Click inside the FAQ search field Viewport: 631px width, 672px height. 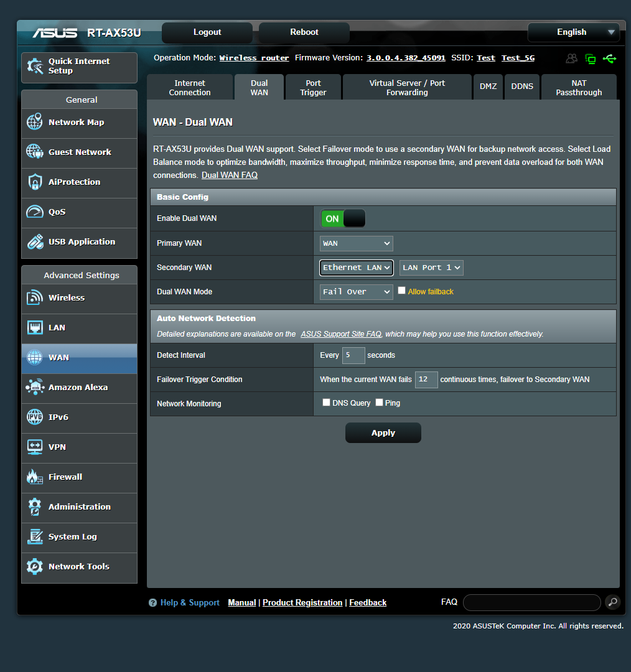pyautogui.click(x=531, y=602)
